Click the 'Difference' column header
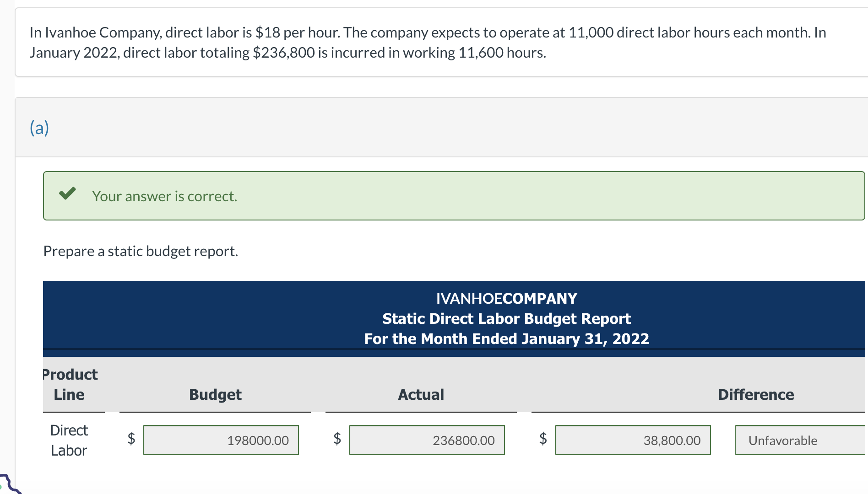 click(756, 394)
